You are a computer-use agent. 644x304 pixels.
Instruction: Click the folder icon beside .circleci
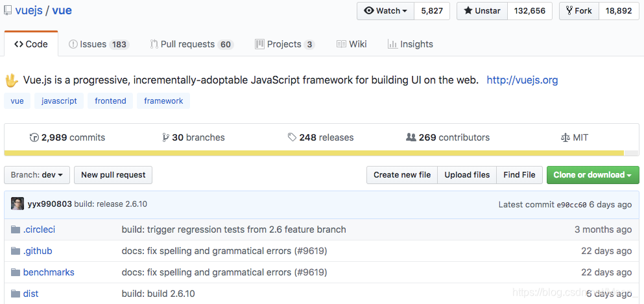16,229
